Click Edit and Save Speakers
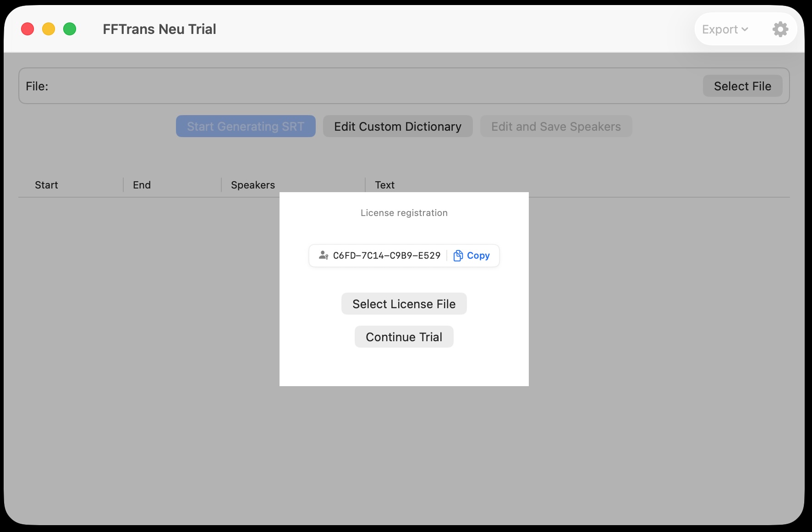 (556, 126)
